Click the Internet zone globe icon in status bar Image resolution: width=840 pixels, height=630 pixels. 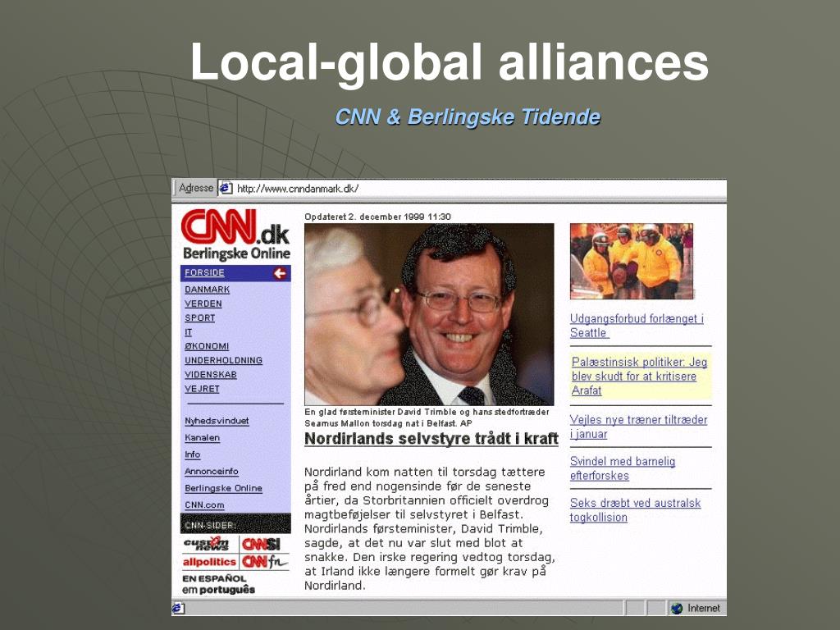point(677,608)
